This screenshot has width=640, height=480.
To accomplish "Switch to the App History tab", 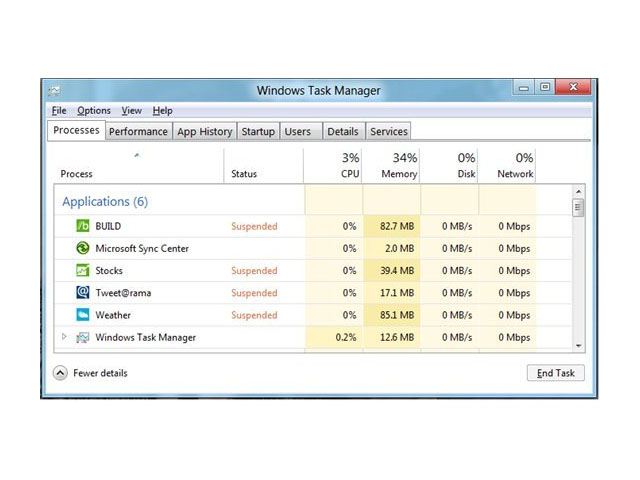I will tap(204, 131).
